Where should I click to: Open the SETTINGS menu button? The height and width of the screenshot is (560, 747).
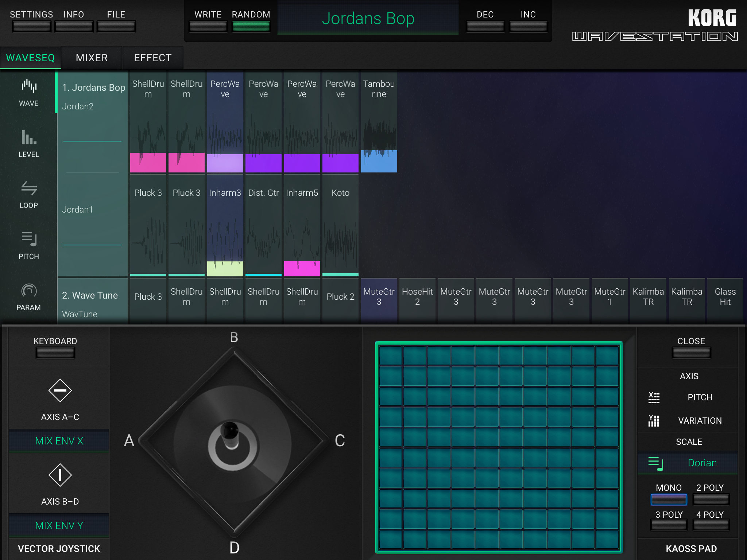[32, 26]
